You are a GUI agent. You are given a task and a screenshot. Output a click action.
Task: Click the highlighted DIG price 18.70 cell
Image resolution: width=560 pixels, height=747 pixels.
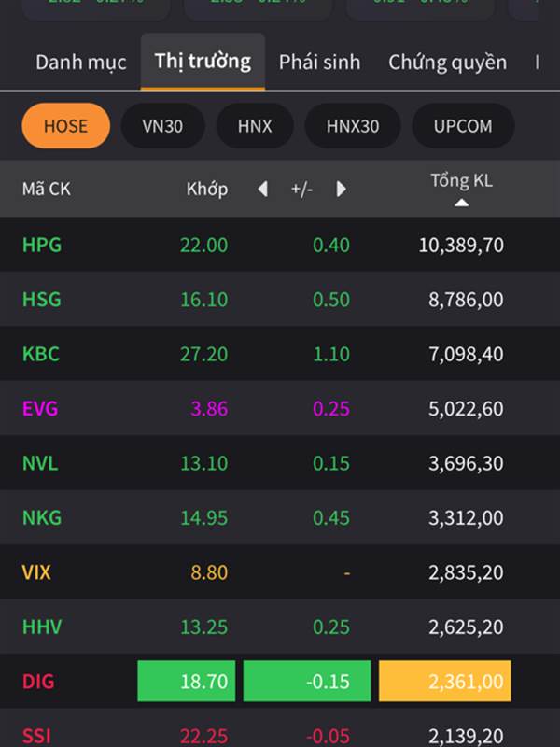(185, 682)
